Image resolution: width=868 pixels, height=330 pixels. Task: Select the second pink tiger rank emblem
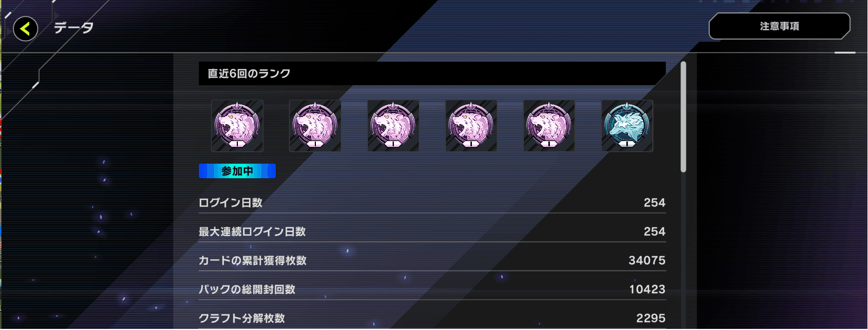pyautogui.click(x=315, y=126)
